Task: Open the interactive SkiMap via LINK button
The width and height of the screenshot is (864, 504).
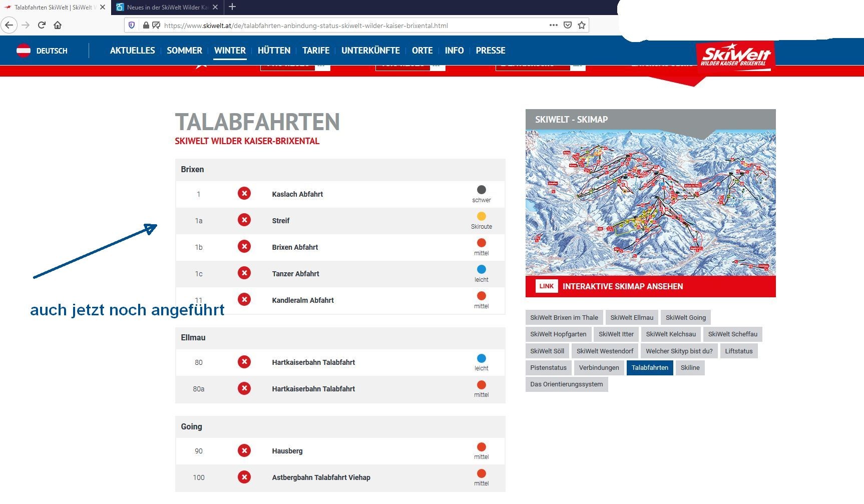Action: pos(546,286)
